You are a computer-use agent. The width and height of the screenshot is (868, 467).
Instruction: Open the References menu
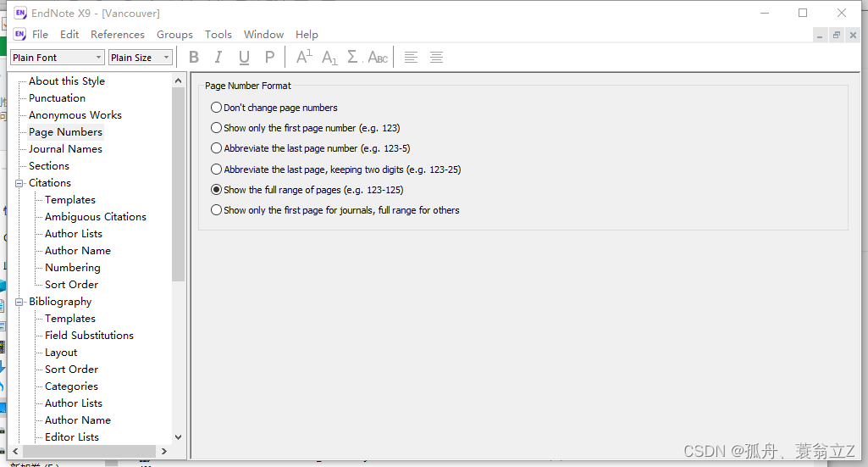tap(118, 35)
